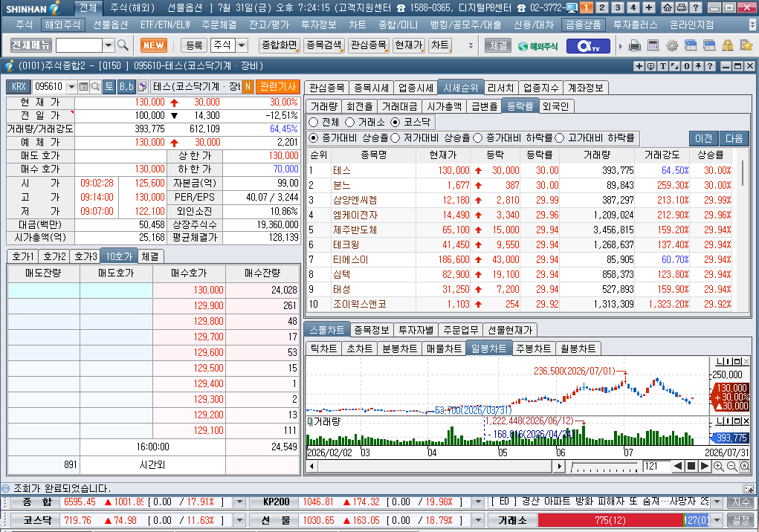Viewport: 759px width, 532px height.
Task: Expand the toolbar overflow double-chevron after 차트
Action: point(471,46)
